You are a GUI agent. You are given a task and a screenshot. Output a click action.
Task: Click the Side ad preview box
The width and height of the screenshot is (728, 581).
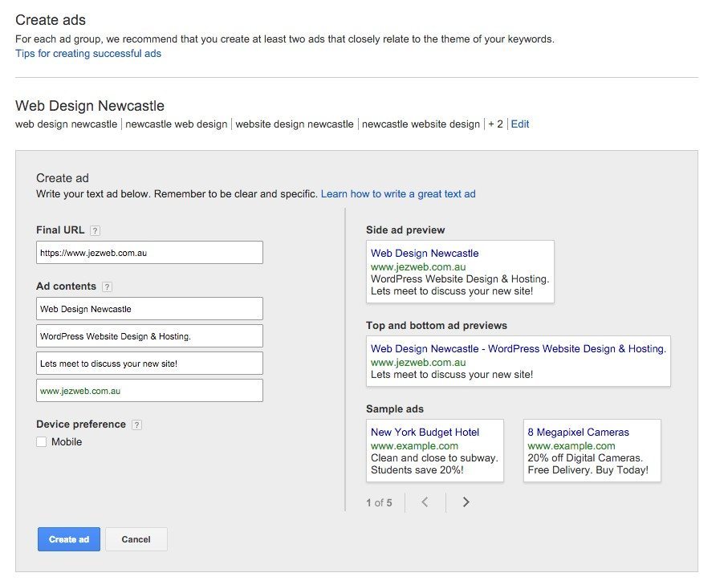(460, 271)
